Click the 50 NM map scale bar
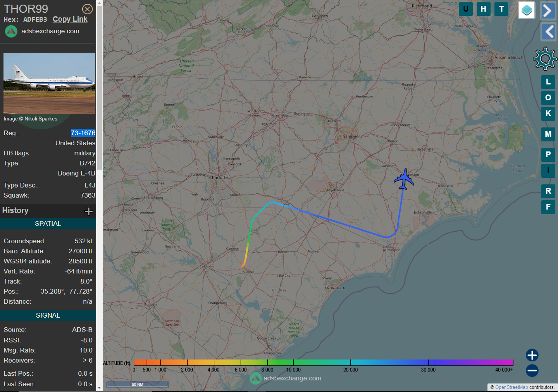The height and width of the screenshot is (392, 558). coord(138,384)
